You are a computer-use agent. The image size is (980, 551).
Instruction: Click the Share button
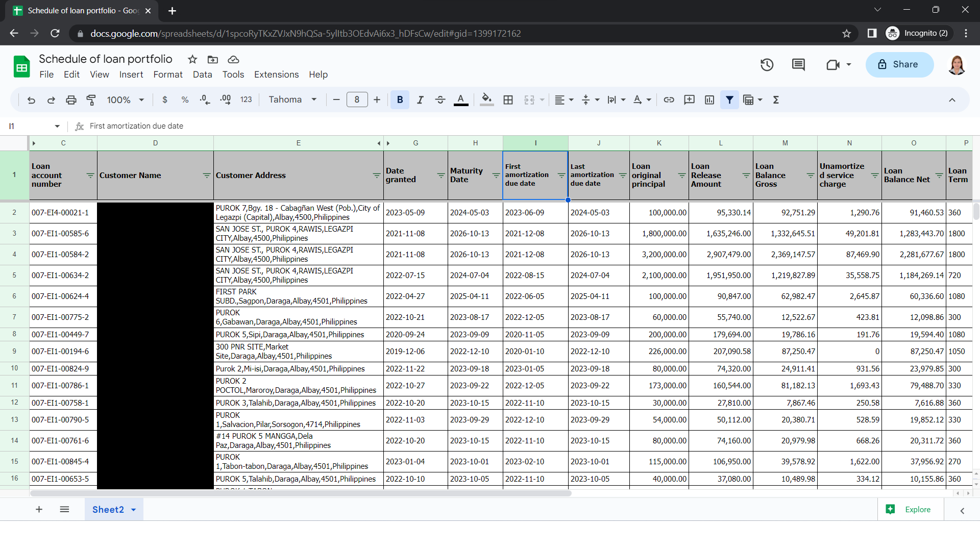(899, 65)
